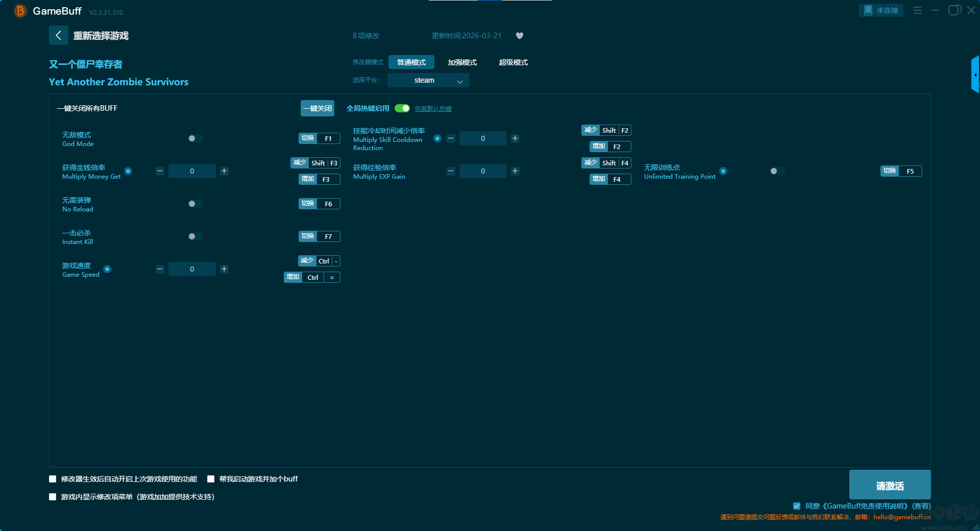
Task: Click the star icon beside Unlimited Training Point
Action: click(x=723, y=171)
